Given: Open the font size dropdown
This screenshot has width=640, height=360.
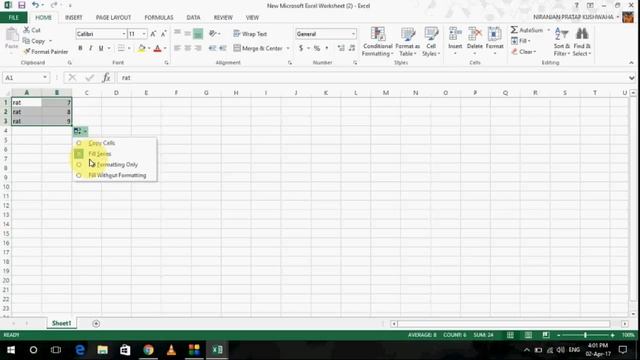Looking at the screenshot, I should (144, 34).
